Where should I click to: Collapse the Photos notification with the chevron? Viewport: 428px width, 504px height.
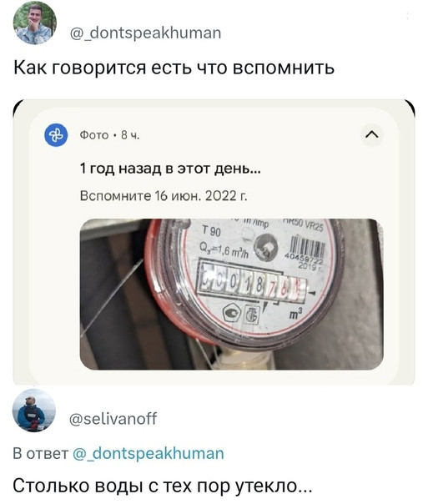[372, 134]
